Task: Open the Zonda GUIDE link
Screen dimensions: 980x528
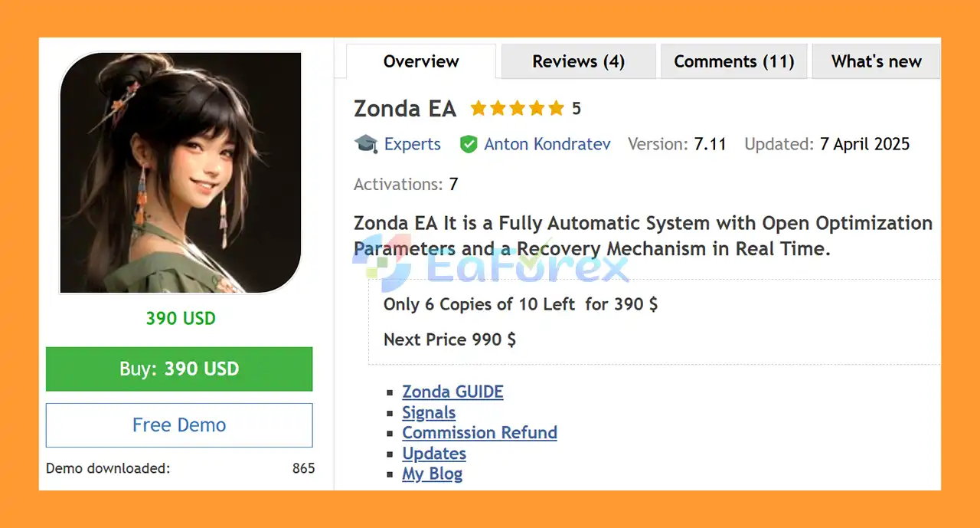Action: pos(452,392)
